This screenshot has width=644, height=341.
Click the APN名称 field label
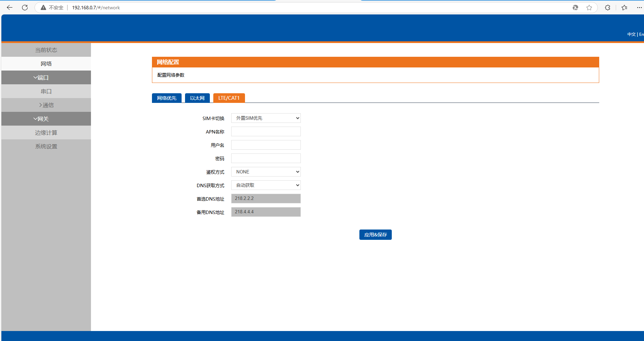point(215,132)
